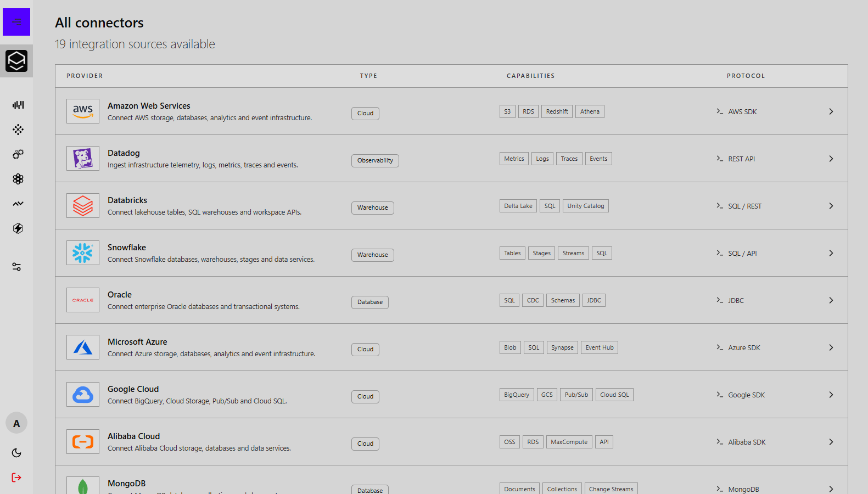Click the Oracle logo
The width and height of the screenshot is (868, 494).
pos(83,300)
